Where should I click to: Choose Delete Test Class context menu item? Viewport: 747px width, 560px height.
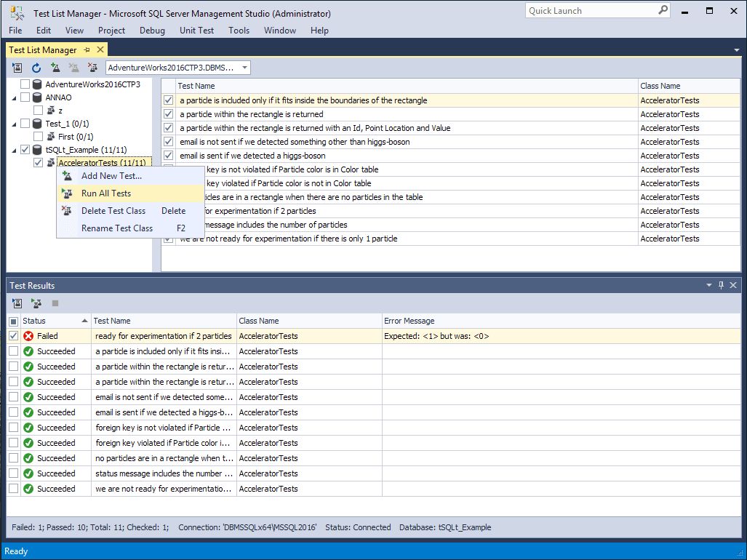coord(130,210)
